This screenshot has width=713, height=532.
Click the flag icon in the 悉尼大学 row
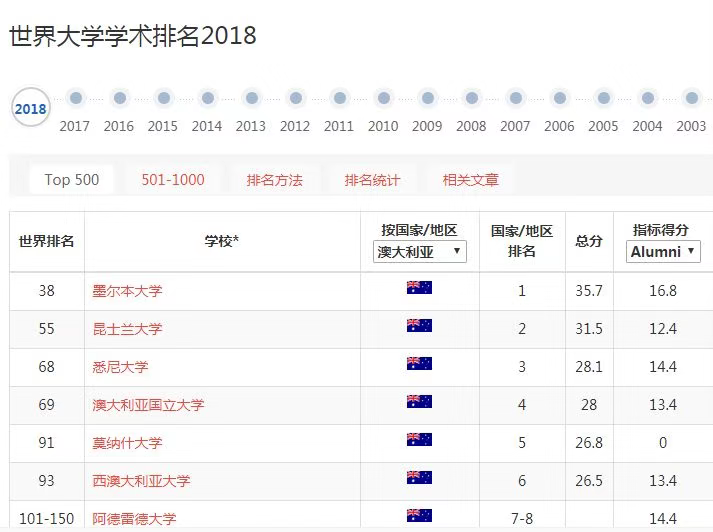click(x=419, y=364)
